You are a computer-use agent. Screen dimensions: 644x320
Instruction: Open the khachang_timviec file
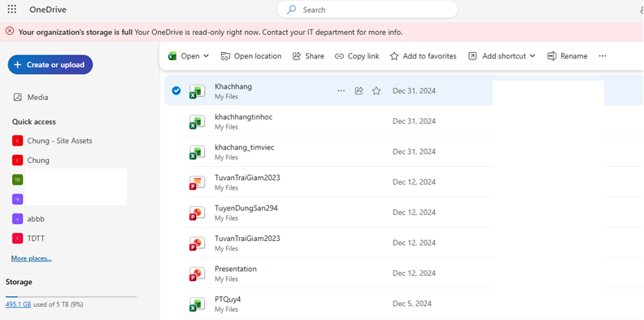coord(245,147)
